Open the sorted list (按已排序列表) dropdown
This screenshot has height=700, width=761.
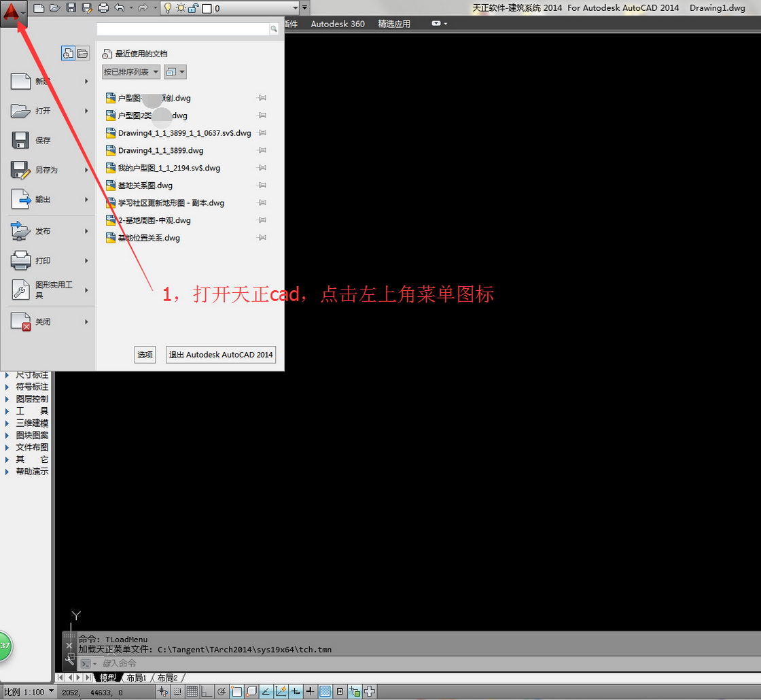pos(131,72)
